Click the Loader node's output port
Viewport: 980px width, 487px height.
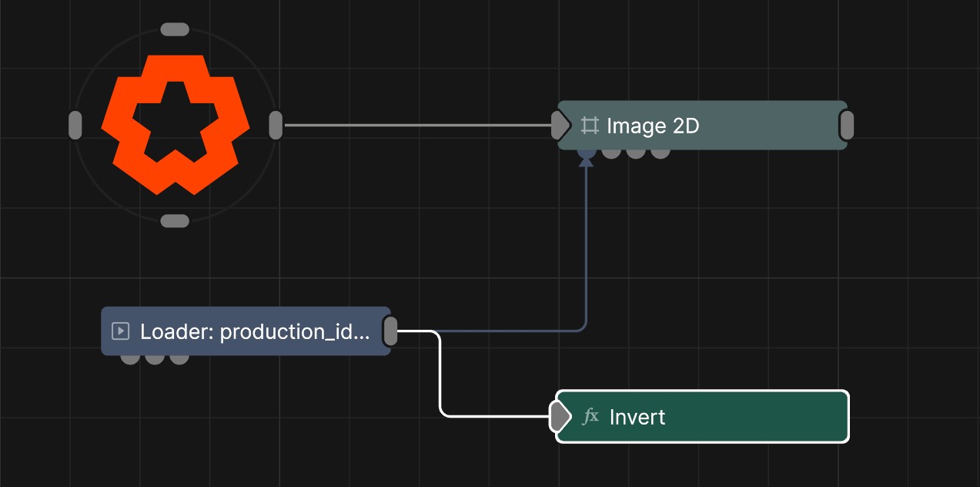390,331
